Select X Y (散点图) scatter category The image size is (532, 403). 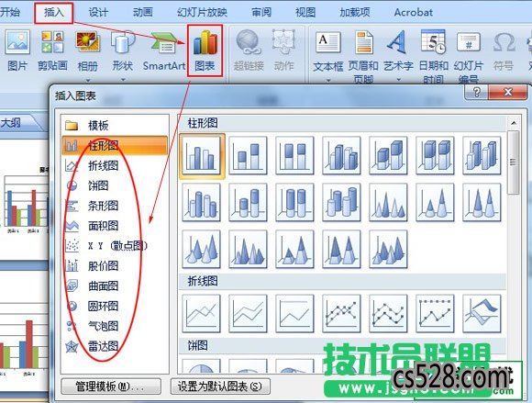(115, 246)
